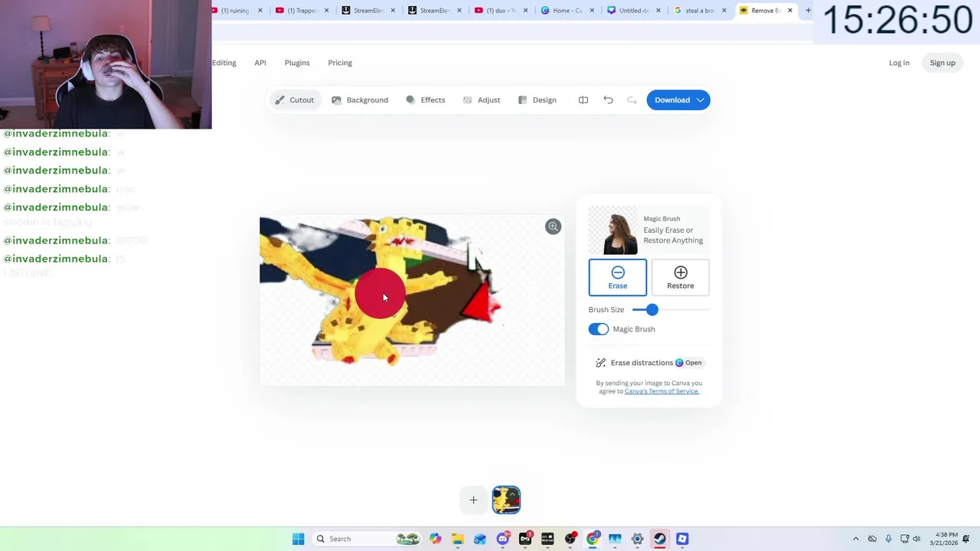980x551 pixels.
Task: Open the Background tool
Action: point(360,100)
